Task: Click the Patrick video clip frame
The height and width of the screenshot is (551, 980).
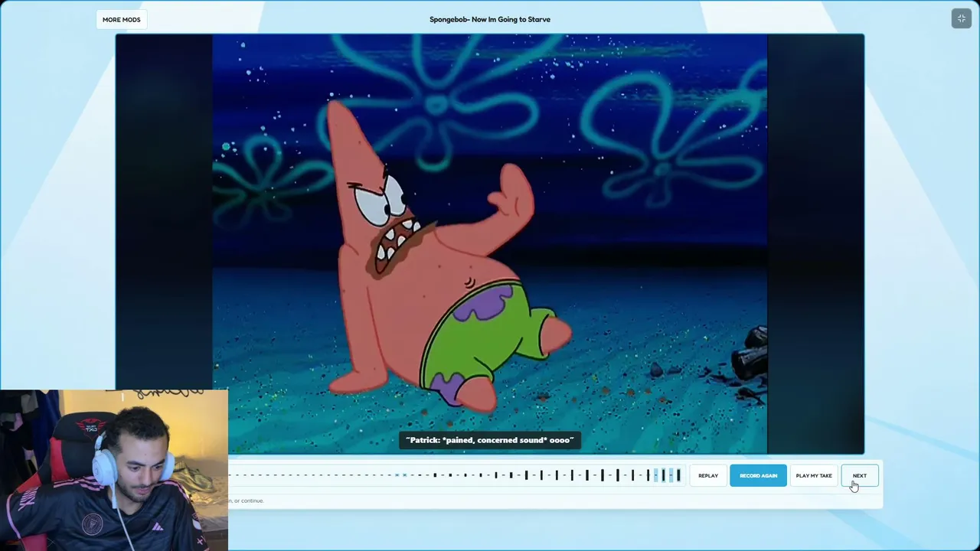Action: coord(490,244)
